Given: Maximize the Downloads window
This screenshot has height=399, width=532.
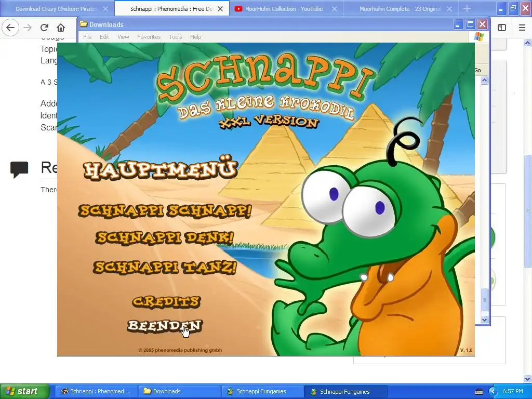Looking at the screenshot, I should pos(470,24).
